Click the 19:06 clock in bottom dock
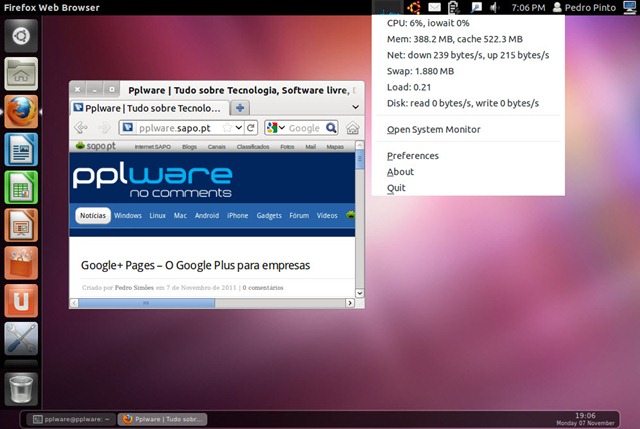This screenshot has width=640, height=429. click(585, 416)
